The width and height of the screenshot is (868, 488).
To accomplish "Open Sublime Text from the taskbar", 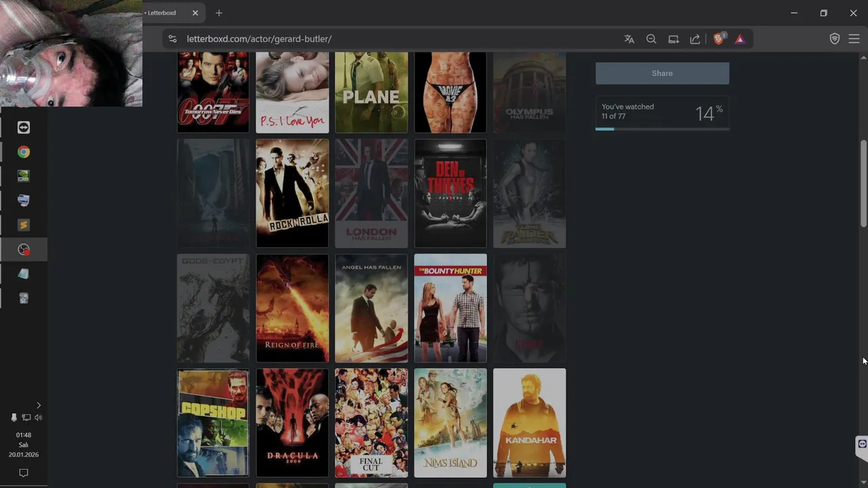I will (x=24, y=225).
